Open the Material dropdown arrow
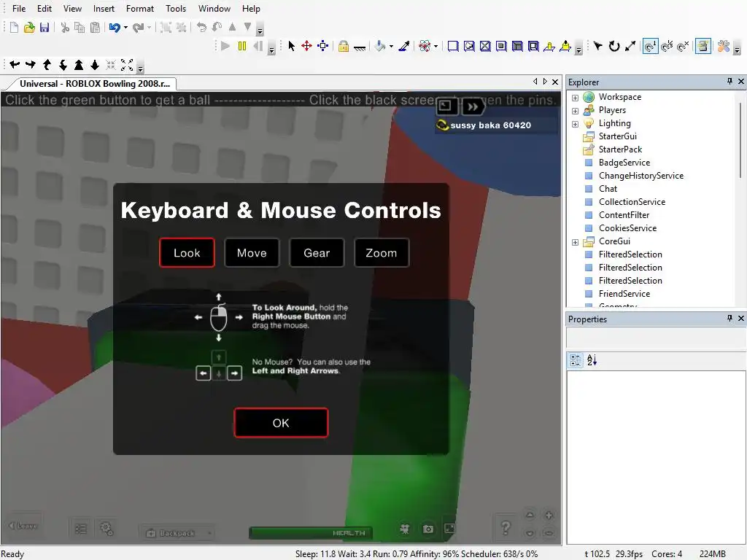 pyautogui.click(x=436, y=46)
